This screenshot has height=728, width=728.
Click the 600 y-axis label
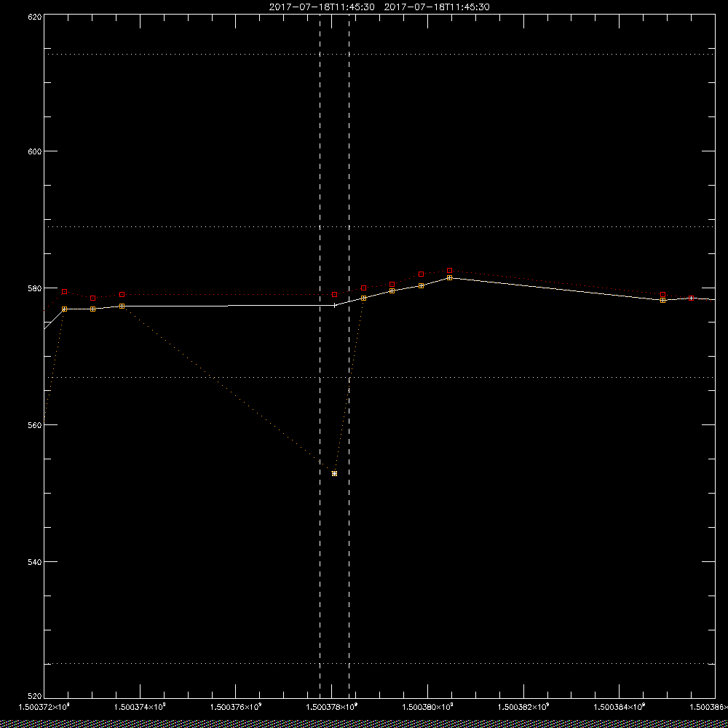[35, 151]
